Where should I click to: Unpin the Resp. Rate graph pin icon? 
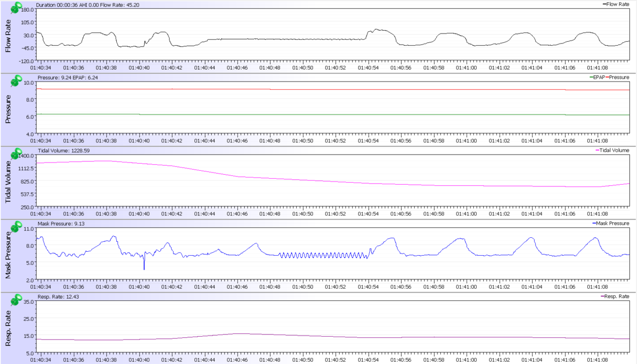tap(16, 299)
